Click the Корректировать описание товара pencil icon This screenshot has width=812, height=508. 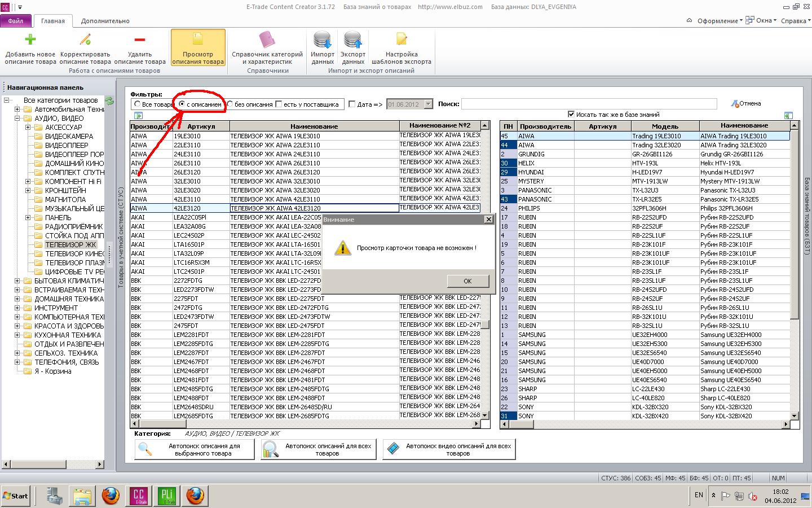(85, 40)
